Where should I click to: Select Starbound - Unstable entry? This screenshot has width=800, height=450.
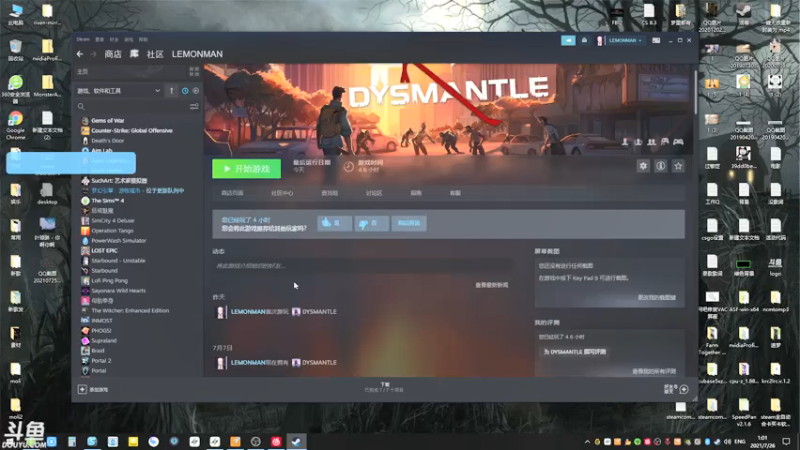118,261
